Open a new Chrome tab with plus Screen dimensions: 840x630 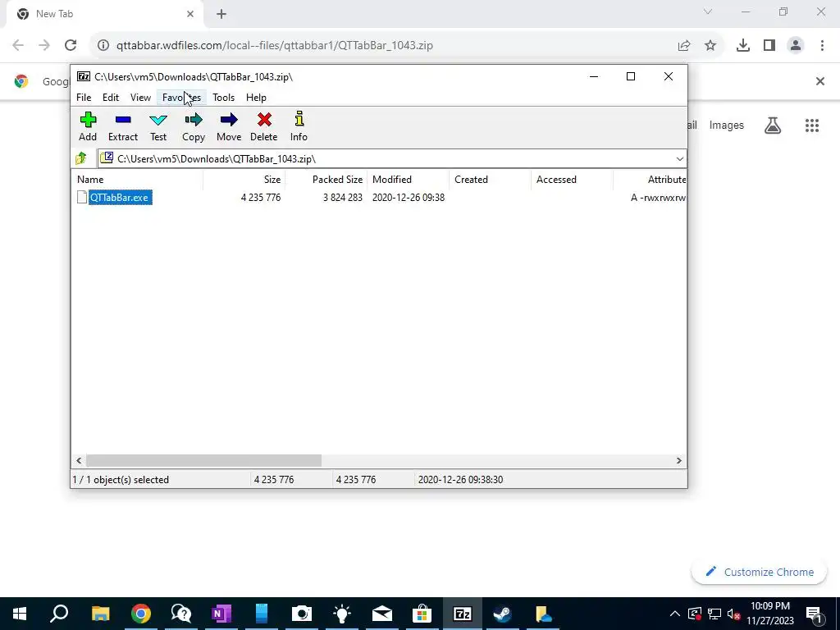pos(221,15)
